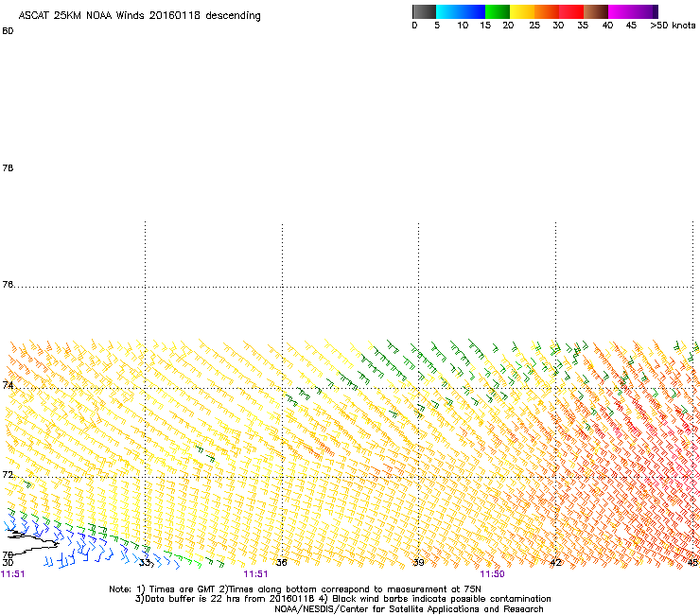Click the legend value '15'
This screenshot has height=615, width=700.
[x=485, y=26]
